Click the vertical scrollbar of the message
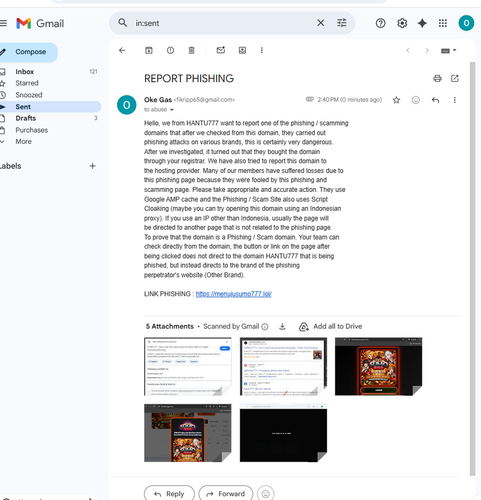 pyautogui.click(x=472, y=268)
